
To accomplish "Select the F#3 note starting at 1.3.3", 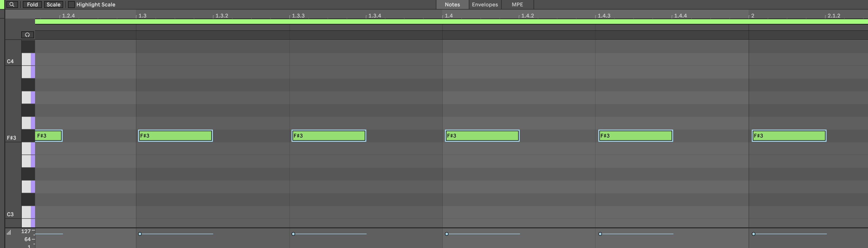I will [x=329, y=135].
